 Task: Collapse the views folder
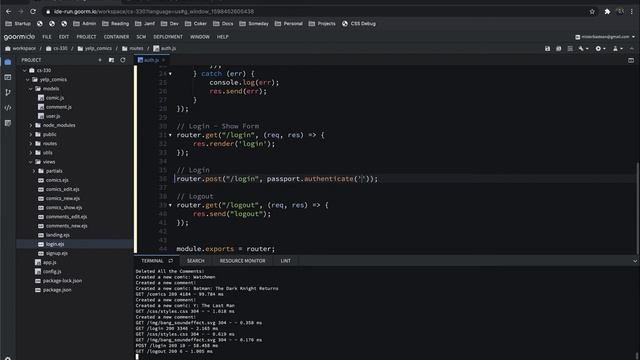click(31, 162)
